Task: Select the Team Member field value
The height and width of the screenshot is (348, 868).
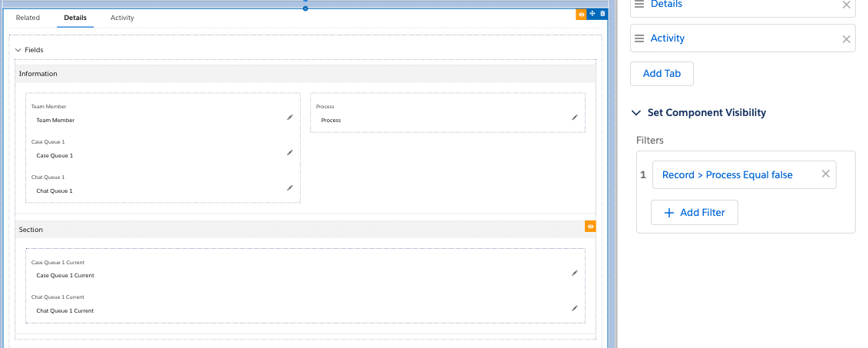Action: (x=55, y=121)
